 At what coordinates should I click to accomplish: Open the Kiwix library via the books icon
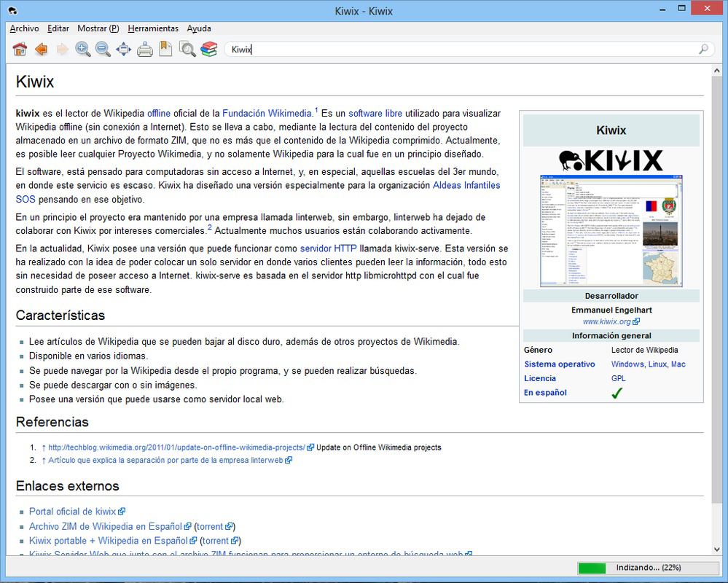209,49
